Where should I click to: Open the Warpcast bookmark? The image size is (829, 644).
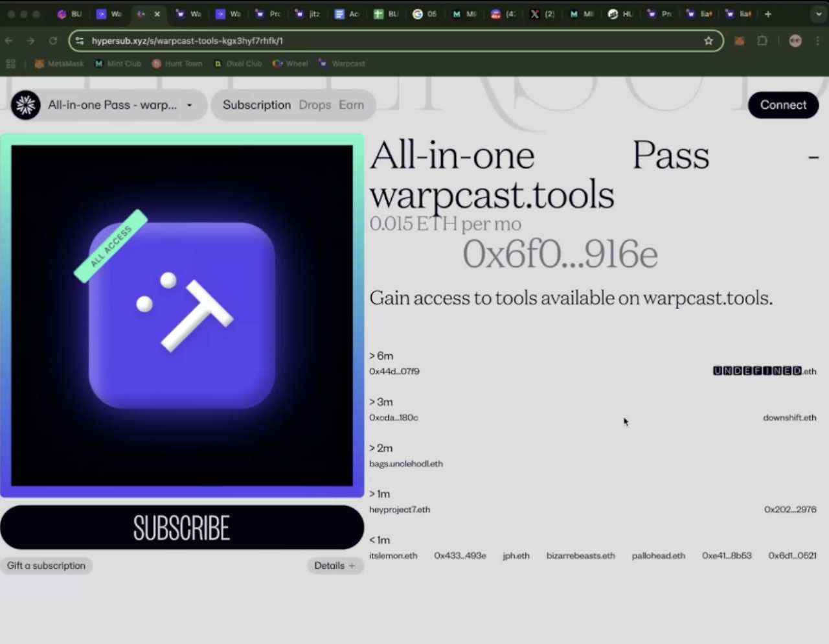pos(341,63)
